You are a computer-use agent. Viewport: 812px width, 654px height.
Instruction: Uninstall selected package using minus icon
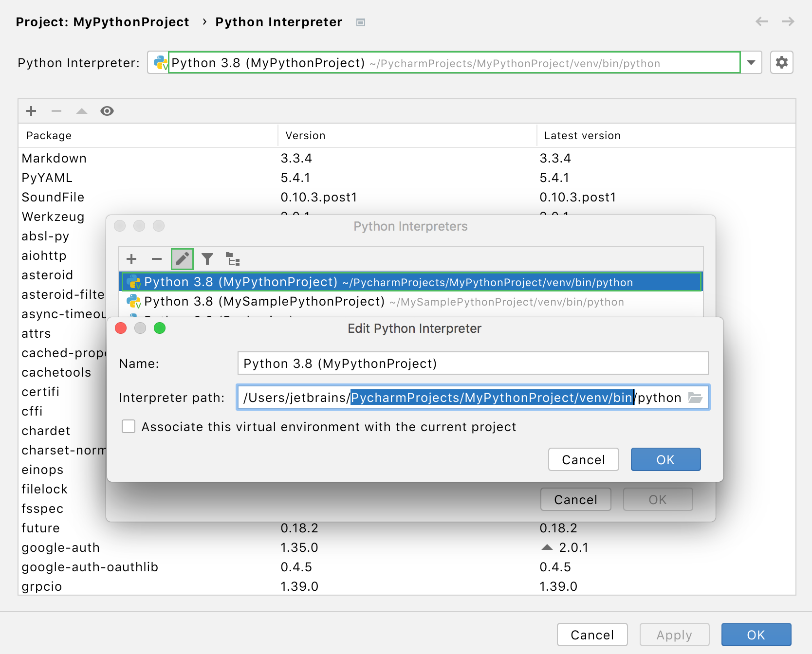click(x=56, y=111)
